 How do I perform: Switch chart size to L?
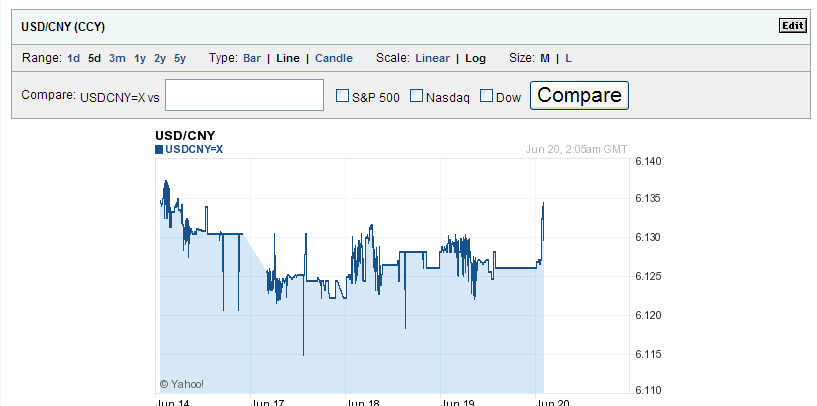click(x=568, y=58)
